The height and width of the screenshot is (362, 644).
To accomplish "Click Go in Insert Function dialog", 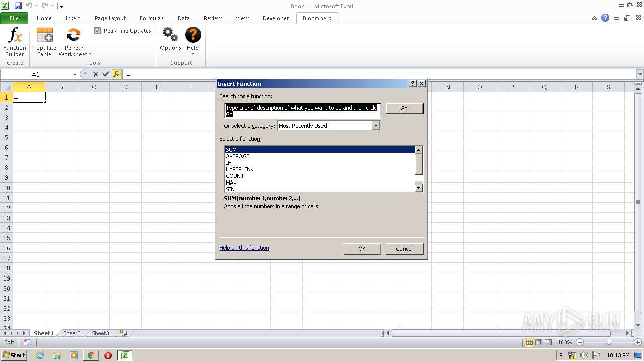I will click(404, 108).
